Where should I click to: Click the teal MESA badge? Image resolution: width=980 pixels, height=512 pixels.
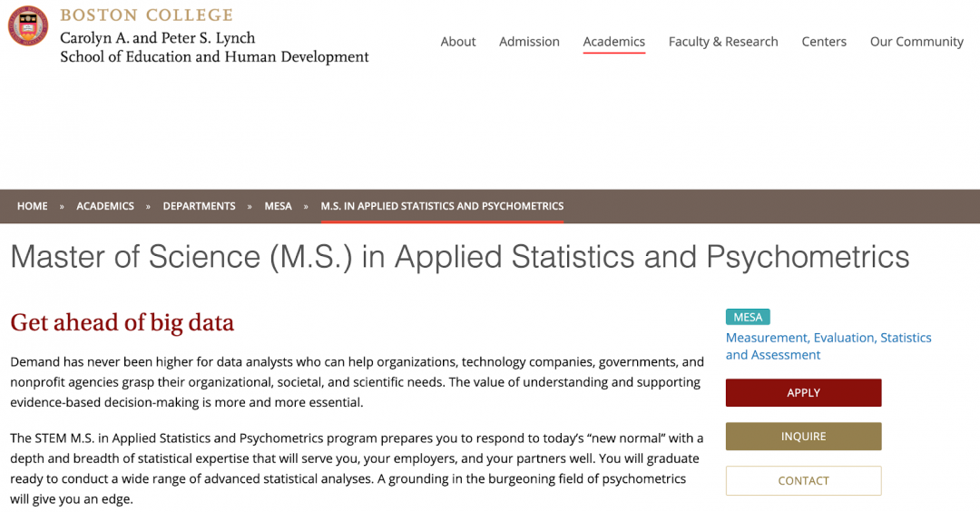point(748,317)
